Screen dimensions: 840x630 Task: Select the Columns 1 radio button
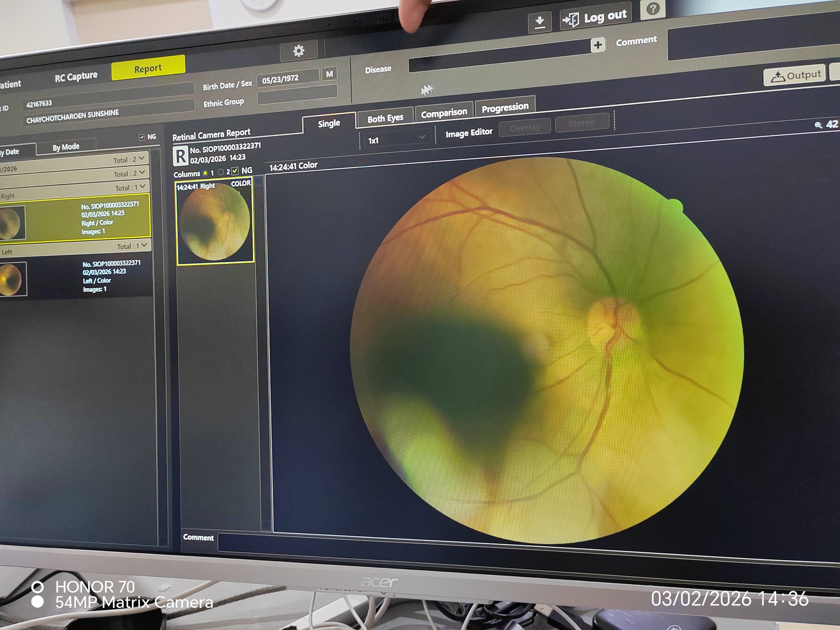coord(205,173)
